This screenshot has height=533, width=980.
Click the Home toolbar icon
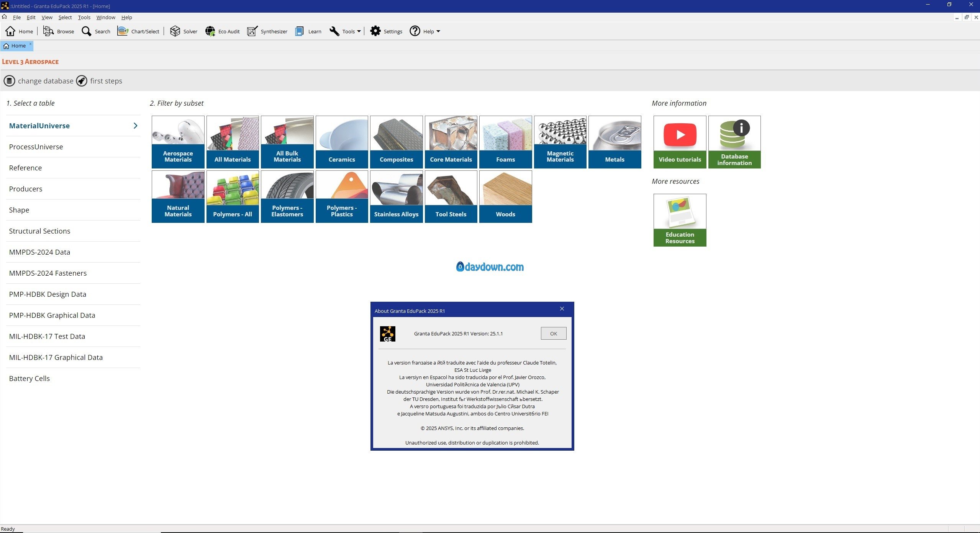click(11, 31)
